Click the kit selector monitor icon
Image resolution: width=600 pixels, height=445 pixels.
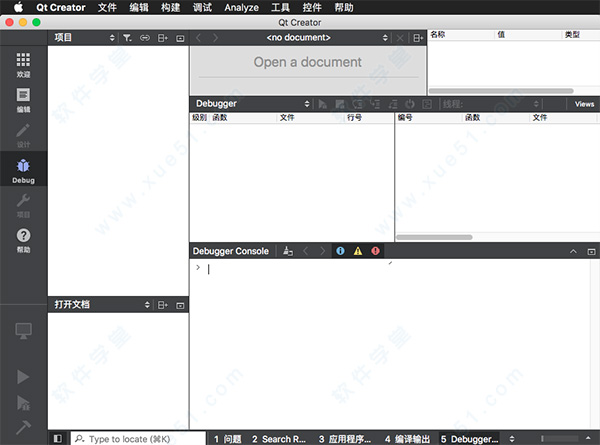(x=23, y=331)
